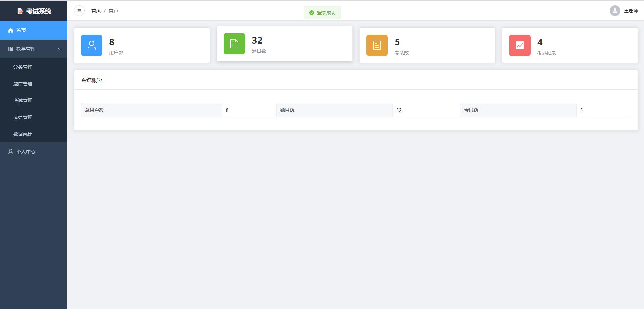Image resolution: width=644 pixels, height=309 pixels.
Task: Click the first 首页 breadcrumb link
Action: click(96, 11)
